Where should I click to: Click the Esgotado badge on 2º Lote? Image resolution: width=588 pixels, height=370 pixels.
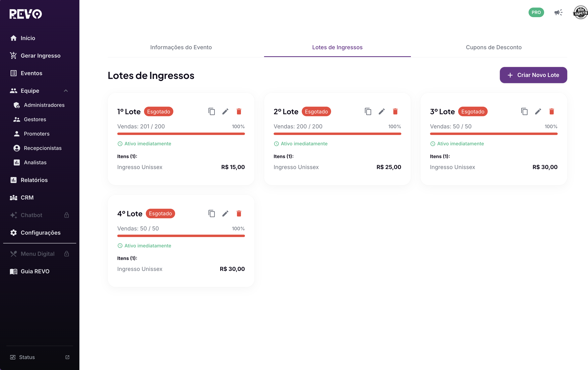(316, 111)
